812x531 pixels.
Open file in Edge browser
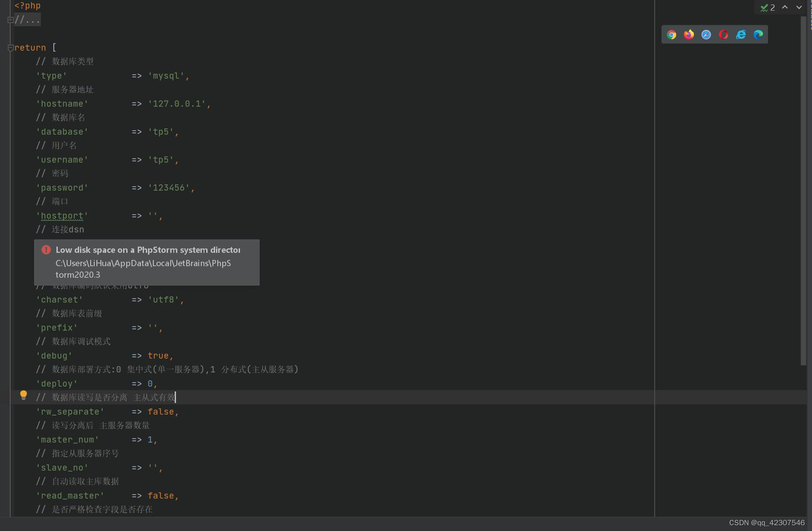pos(758,35)
